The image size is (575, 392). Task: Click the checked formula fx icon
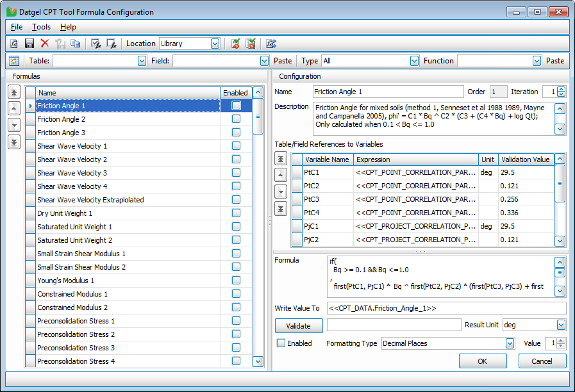[96, 44]
